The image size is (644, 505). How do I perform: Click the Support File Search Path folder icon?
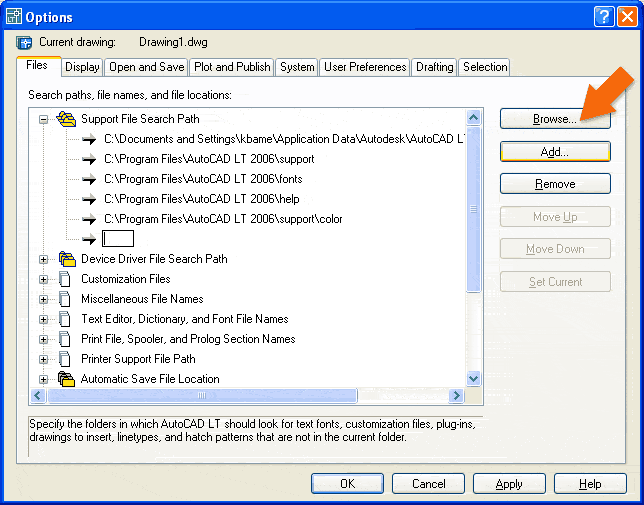67,119
